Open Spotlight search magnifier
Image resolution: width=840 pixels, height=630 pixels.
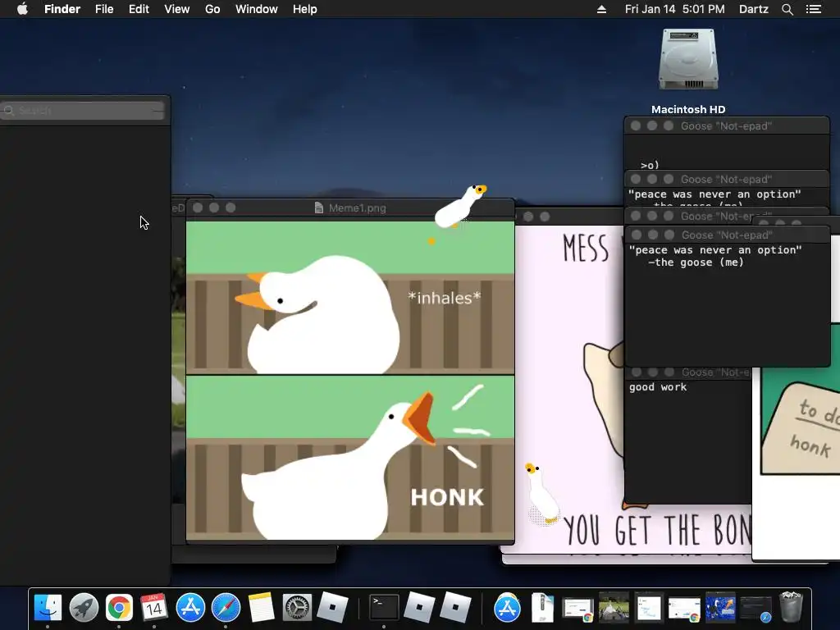click(x=787, y=9)
